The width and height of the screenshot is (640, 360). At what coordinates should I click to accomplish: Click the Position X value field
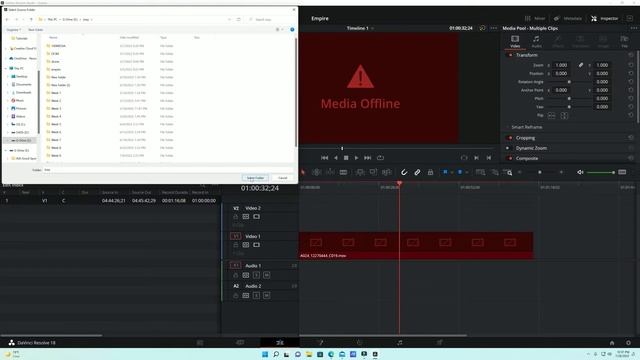click(562, 73)
